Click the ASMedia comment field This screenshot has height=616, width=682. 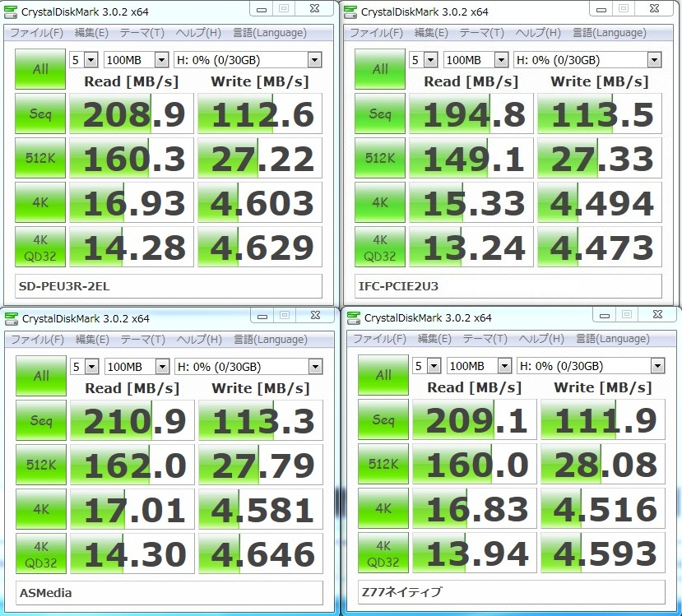pos(169,593)
